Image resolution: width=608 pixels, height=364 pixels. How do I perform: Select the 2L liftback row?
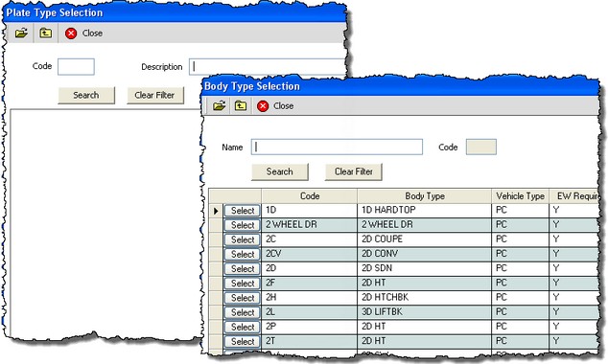tap(243, 312)
